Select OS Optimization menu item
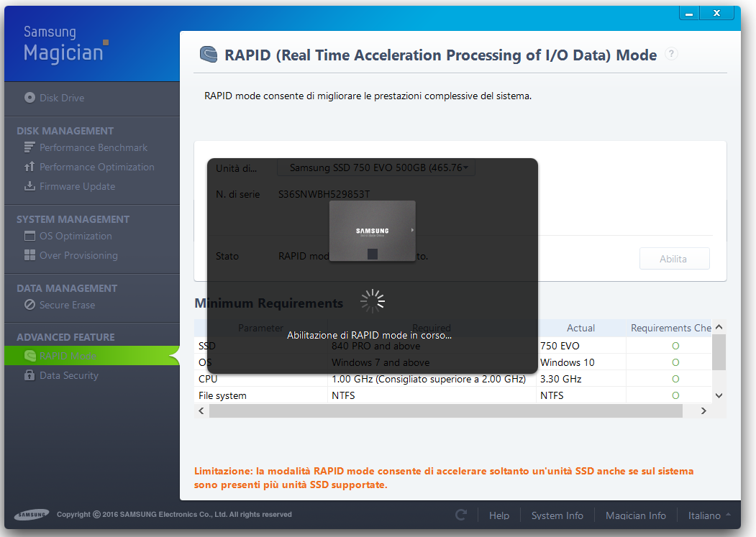This screenshot has height=537, width=756. [76, 237]
